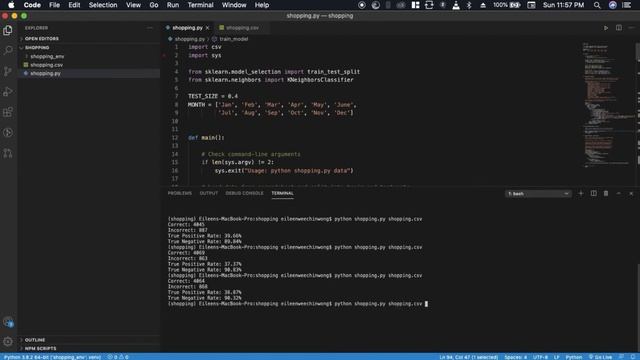The height and width of the screenshot is (360, 640).
Task: Open macOS Control Center icon
Action: 627,5
